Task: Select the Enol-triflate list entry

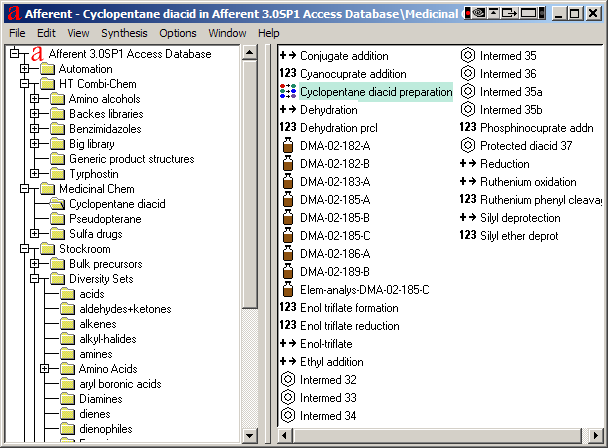Action: pos(326,344)
